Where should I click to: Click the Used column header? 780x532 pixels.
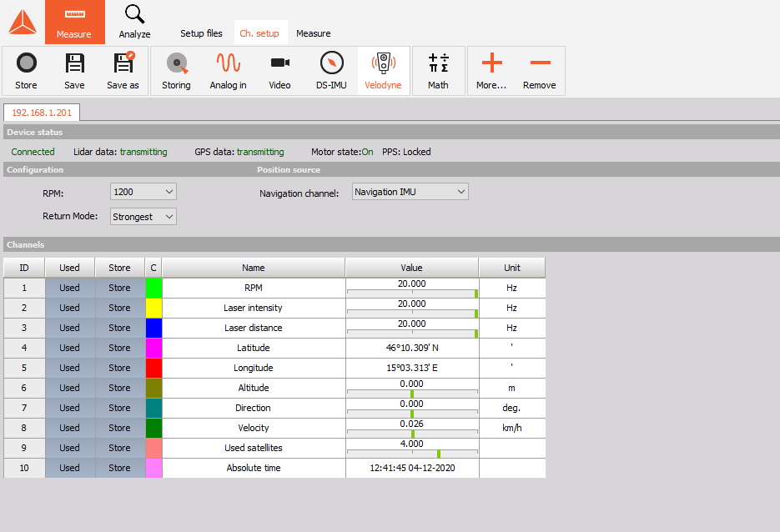click(x=69, y=268)
